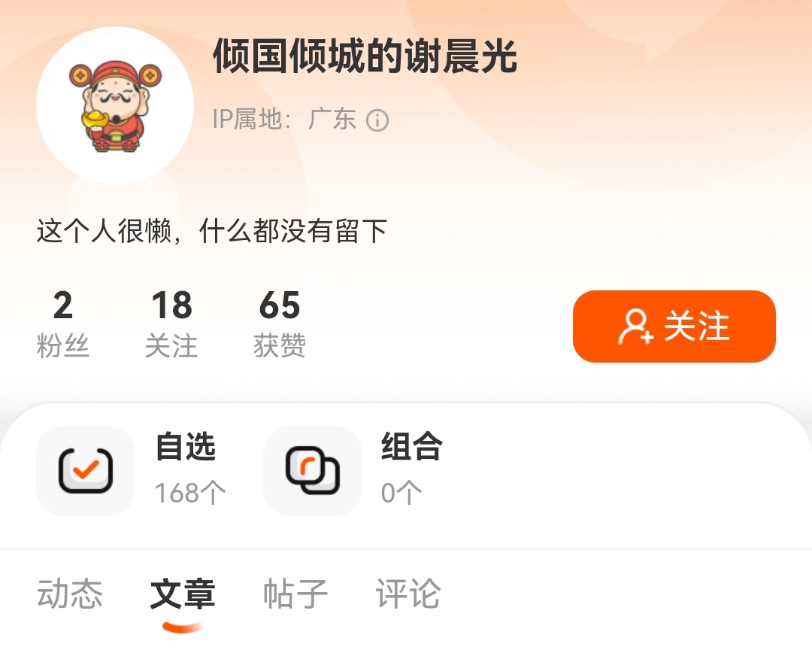This screenshot has height=653, width=812.
Task: View the 18 关注 following list
Action: click(x=171, y=324)
